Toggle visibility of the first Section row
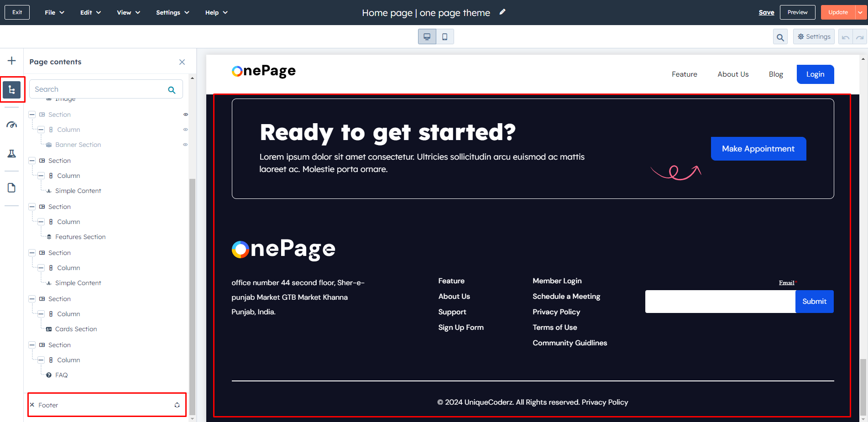Viewport: 868px width, 422px height. 186,115
